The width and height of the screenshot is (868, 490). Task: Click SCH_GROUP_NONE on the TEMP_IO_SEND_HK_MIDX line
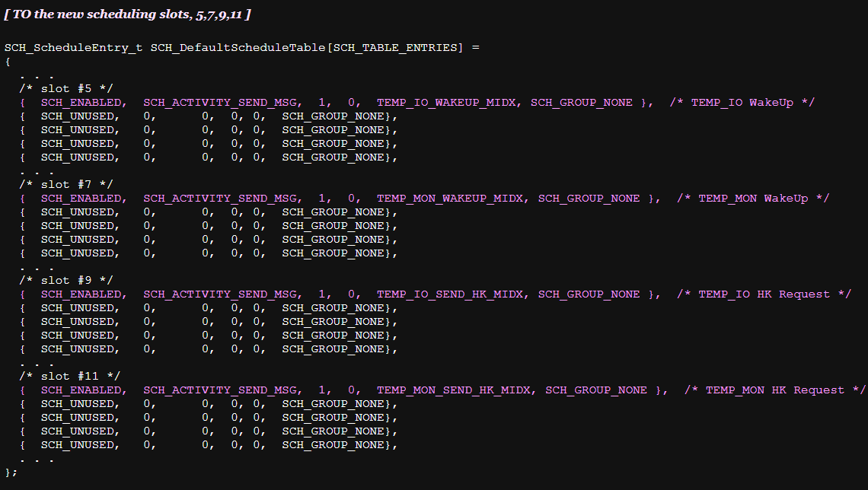[x=589, y=294]
